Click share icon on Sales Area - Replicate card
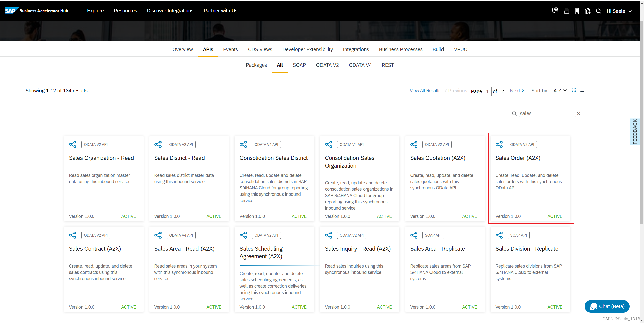The image size is (644, 323). 414,235
